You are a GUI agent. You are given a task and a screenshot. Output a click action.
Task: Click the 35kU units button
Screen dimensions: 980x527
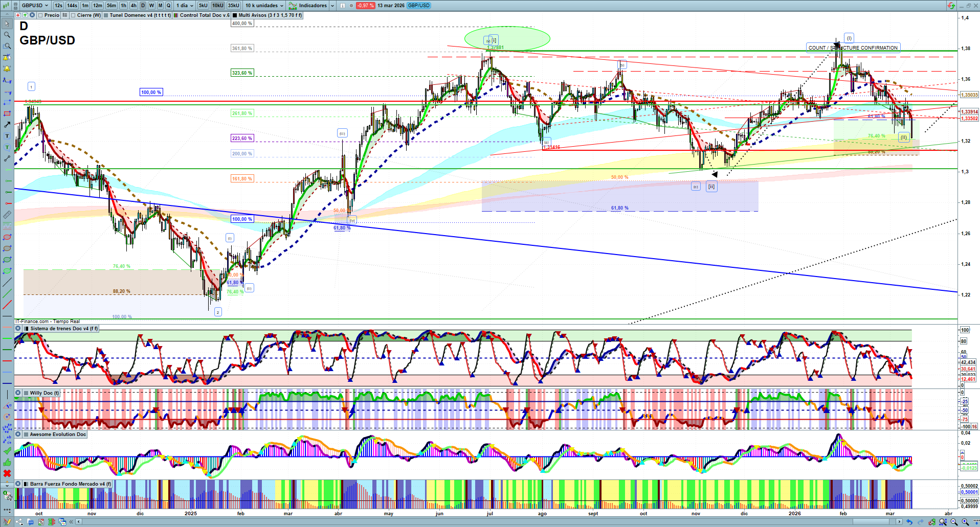pyautogui.click(x=234, y=6)
